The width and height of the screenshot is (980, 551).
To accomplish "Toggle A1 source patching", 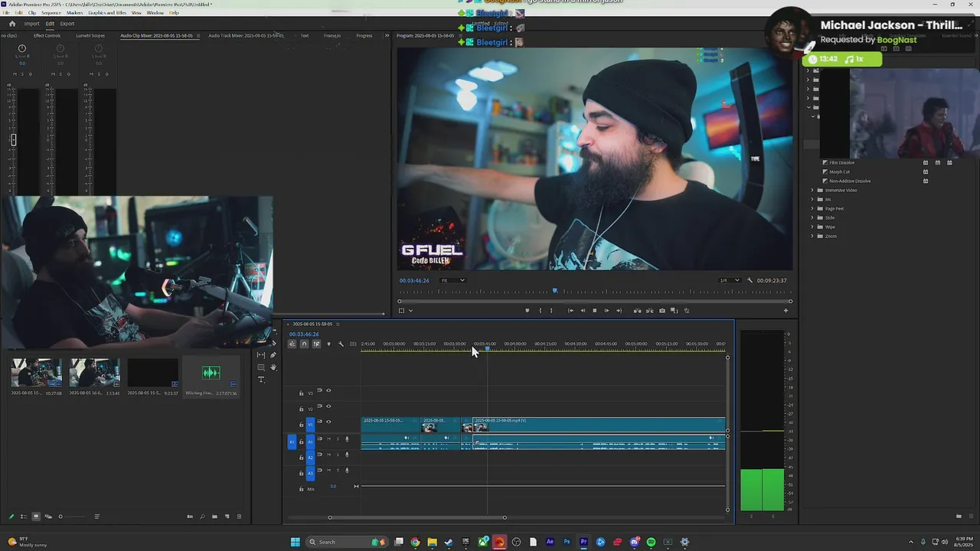I will pyautogui.click(x=292, y=442).
